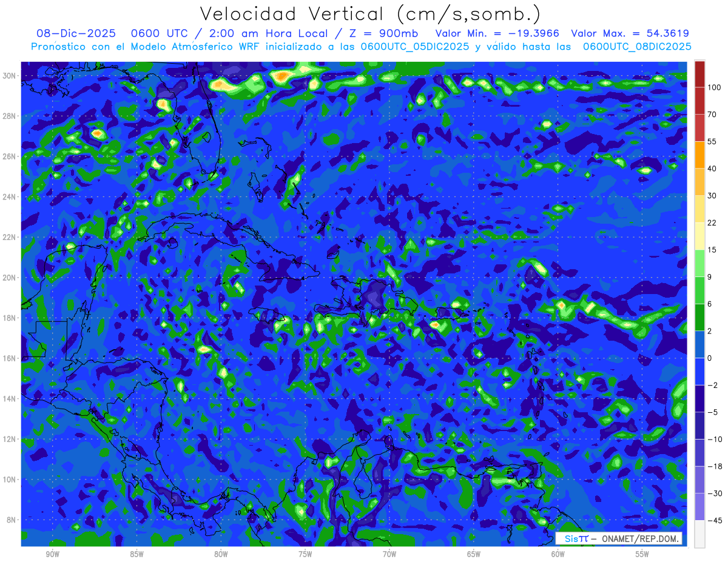Select the swatch between 55 and 70

(x=699, y=128)
